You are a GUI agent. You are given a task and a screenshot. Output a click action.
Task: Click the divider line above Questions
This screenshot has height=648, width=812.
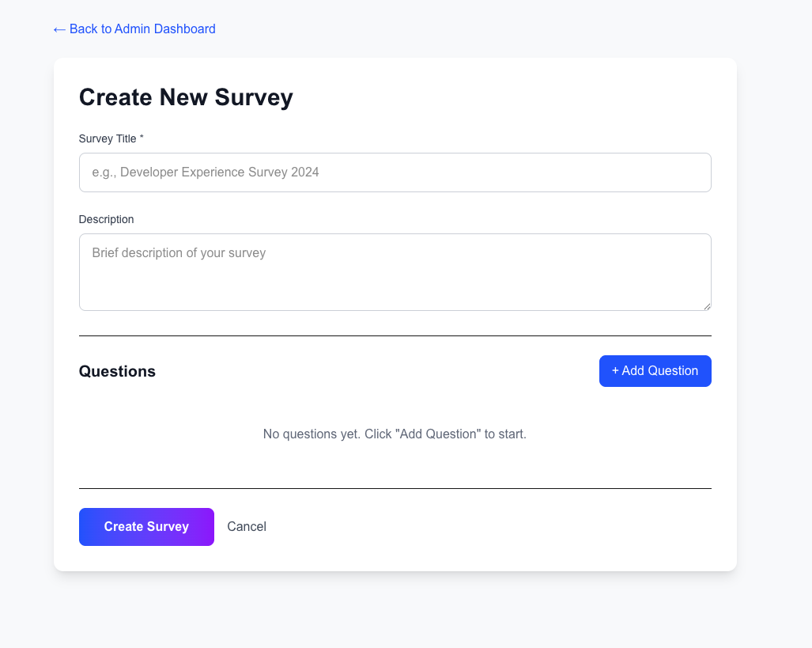395,335
